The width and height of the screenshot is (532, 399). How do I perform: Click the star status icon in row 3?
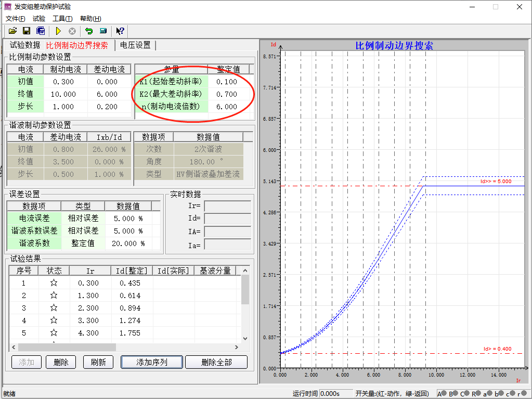click(x=54, y=308)
